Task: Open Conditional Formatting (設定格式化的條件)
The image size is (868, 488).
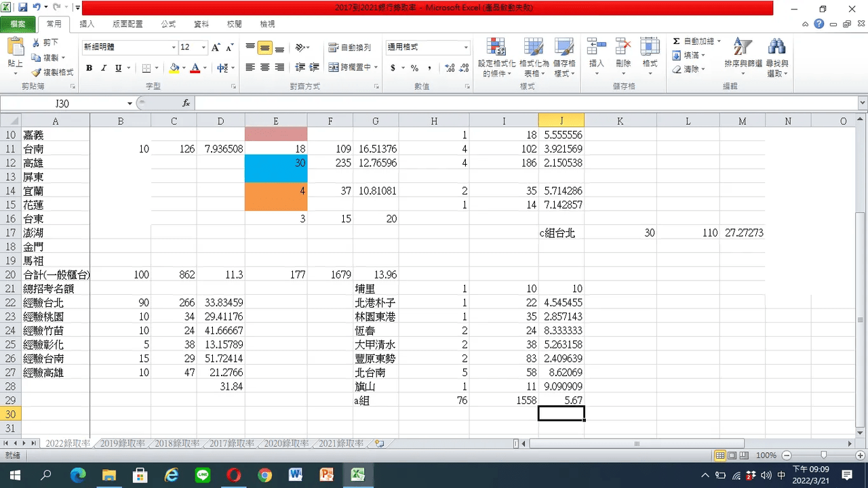Action: tap(497, 58)
